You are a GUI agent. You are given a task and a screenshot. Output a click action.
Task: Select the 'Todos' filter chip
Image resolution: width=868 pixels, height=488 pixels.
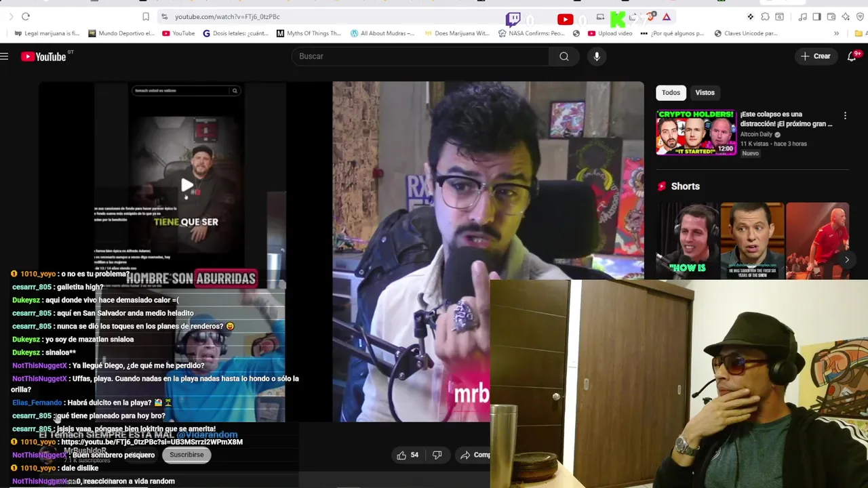click(671, 92)
